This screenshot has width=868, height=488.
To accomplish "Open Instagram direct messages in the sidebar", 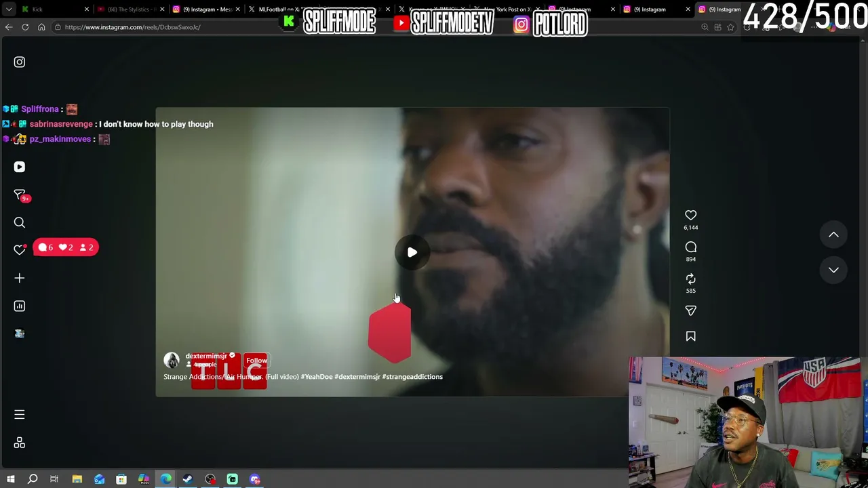I will point(20,195).
